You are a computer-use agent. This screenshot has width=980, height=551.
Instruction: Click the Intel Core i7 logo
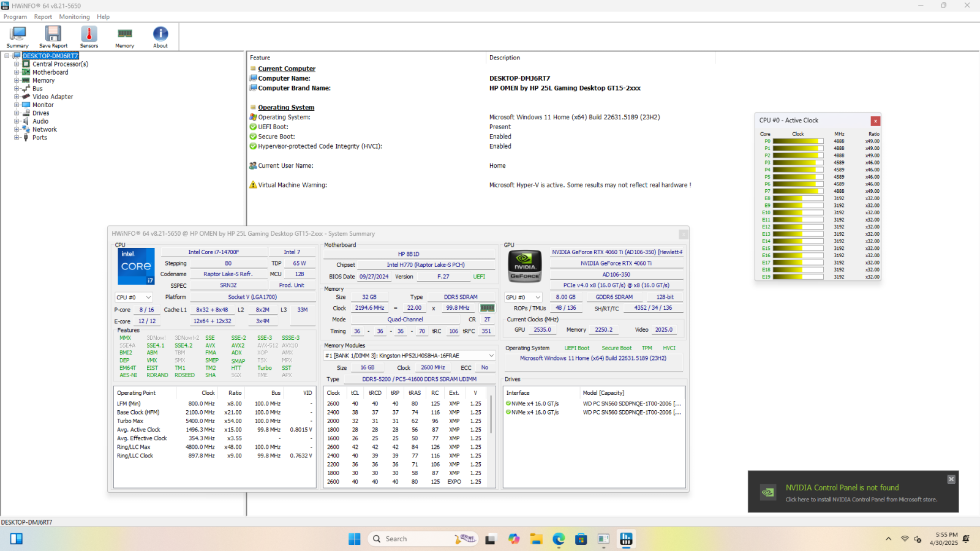click(136, 266)
